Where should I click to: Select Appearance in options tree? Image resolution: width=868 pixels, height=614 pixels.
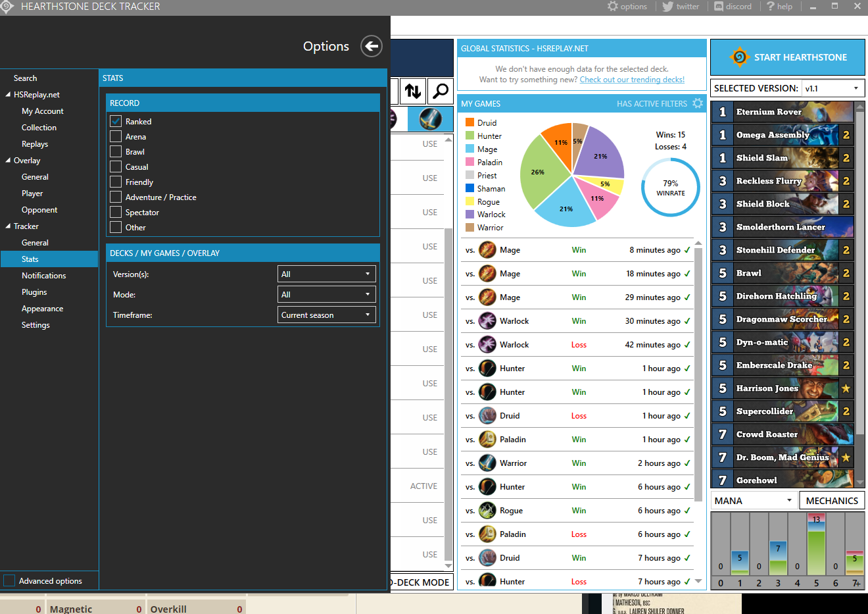(42, 309)
